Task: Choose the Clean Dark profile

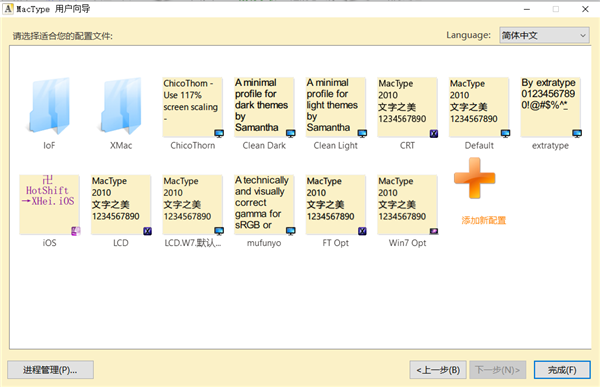Action: (x=264, y=107)
